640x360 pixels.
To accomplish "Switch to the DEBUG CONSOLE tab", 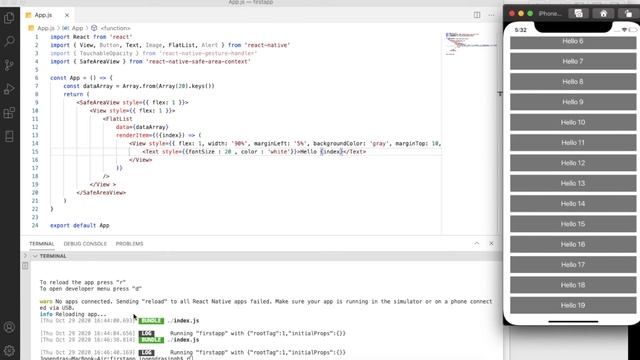I will (85, 244).
